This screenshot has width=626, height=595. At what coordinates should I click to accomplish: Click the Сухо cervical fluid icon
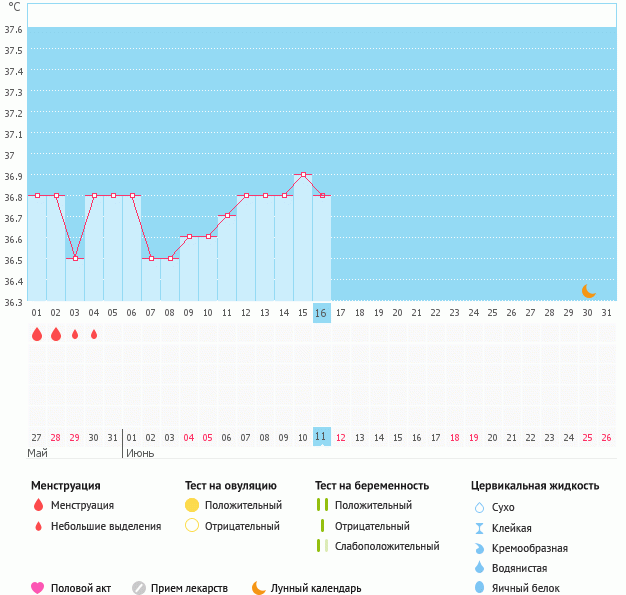point(480,507)
